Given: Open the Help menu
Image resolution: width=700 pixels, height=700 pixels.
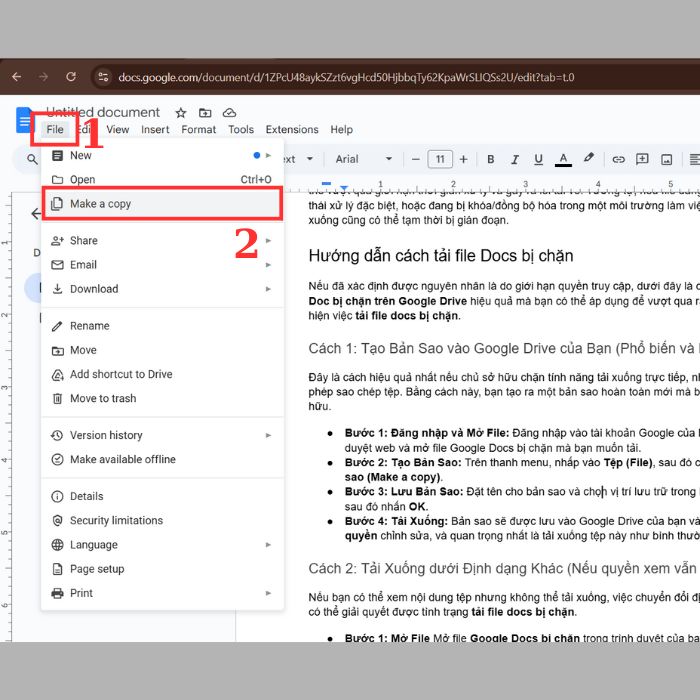Looking at the screenshot, I should point(342,129).
